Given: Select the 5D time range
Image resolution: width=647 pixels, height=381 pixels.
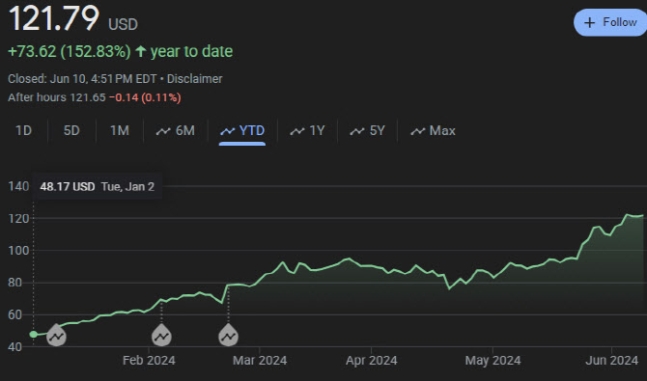Looking at the screenshot, I should (x=71, y=130).
